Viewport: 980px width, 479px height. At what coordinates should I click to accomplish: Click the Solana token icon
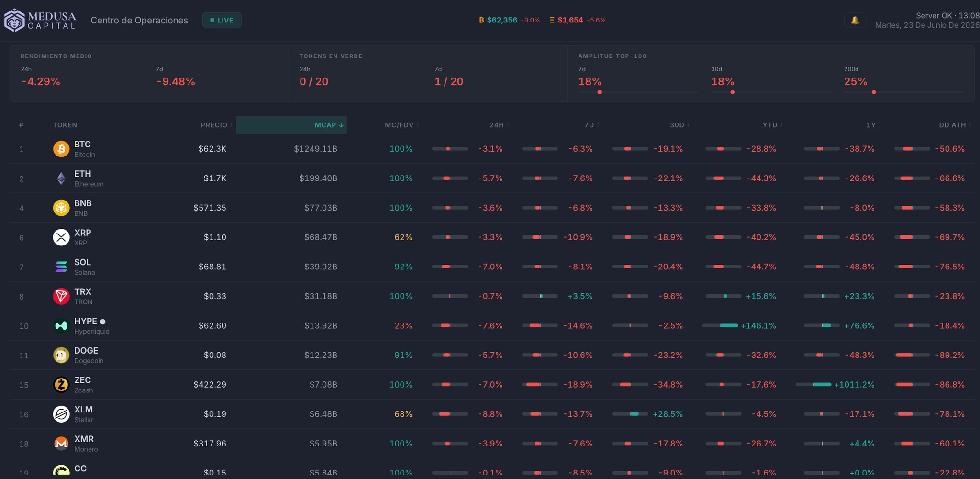tap(61, 267)
